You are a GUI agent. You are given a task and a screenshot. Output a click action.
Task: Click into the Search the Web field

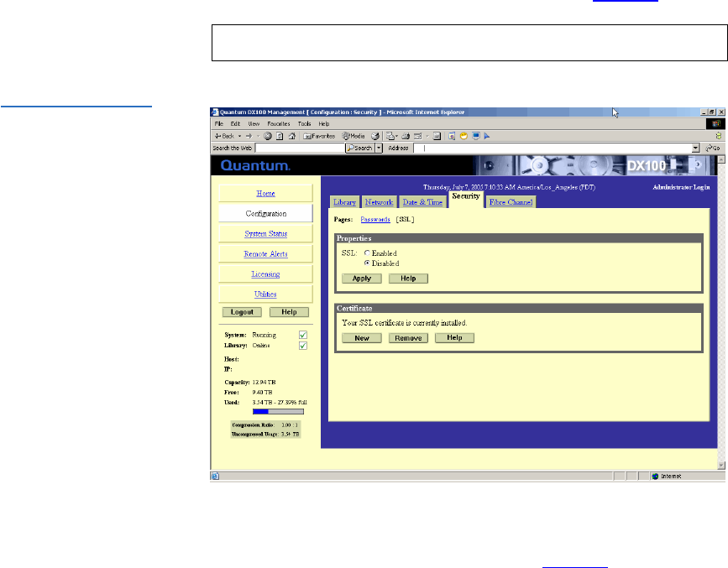coord(300,148)
